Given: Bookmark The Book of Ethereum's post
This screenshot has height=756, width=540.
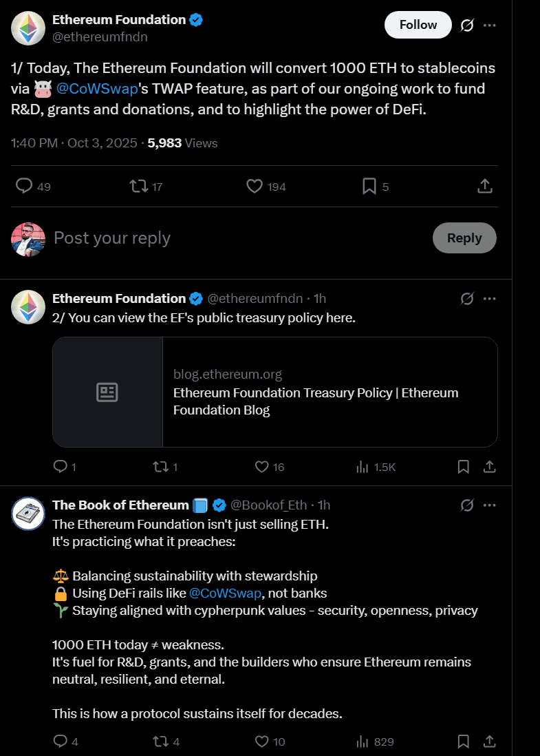Looking at the screenshot, I should (x=463, y=742).
